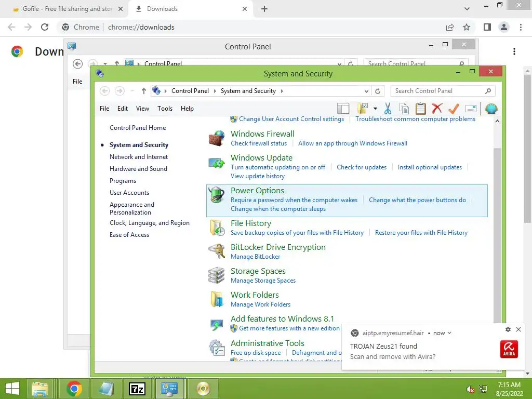This screenshot has width=532, height=399.
Task: Dismiss the Avira trojan notification
Action: pos(518,329)
